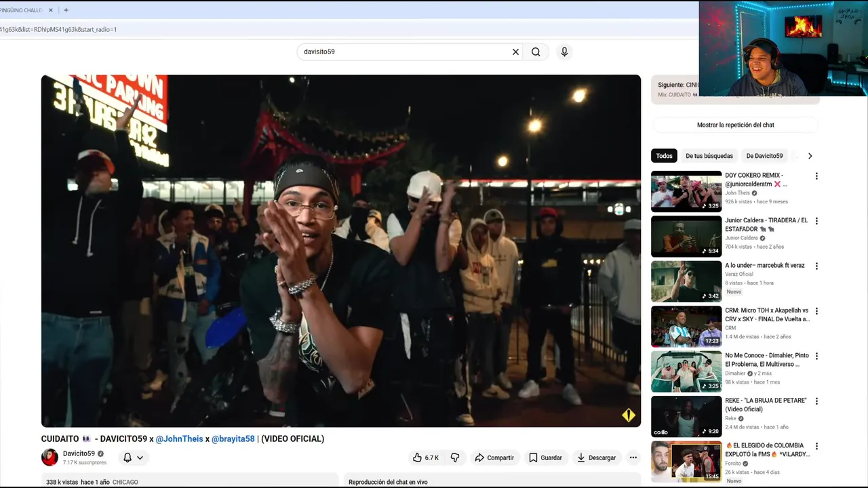Share the video via Compartir
The height and width of the screenshot is (488, 868).
point(494,457)
